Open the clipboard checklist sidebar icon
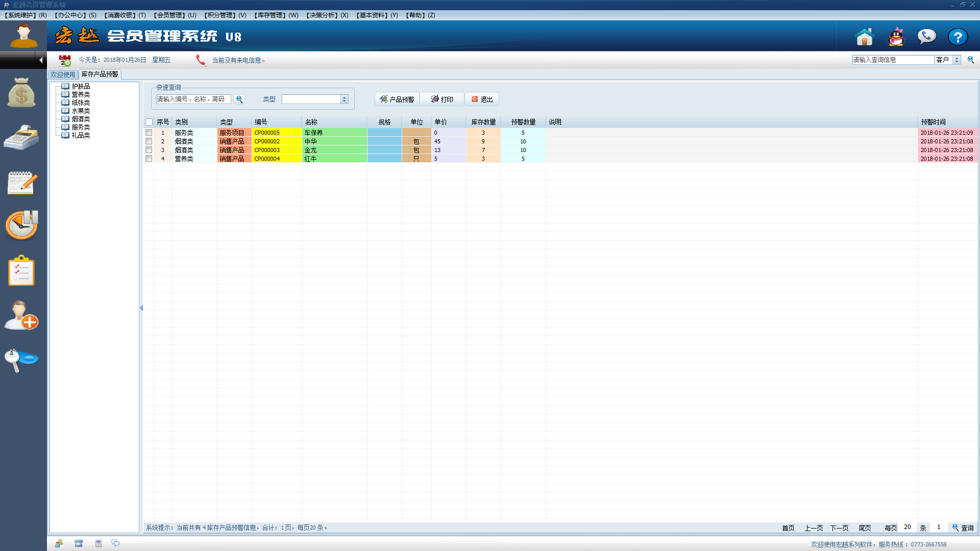The height and width of the screenshot is (551, 980). pyautogui.click(x=21, y=270)
